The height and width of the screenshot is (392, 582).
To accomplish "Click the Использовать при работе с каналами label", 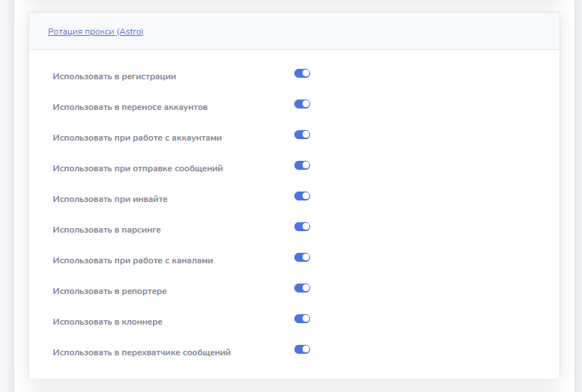I will (133, 260).
